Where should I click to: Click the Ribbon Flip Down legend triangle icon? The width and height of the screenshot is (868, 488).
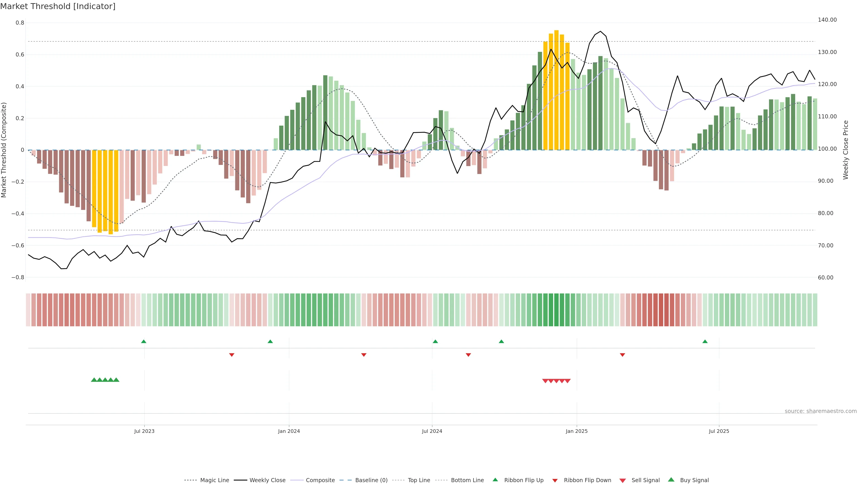tap(555, 480)
